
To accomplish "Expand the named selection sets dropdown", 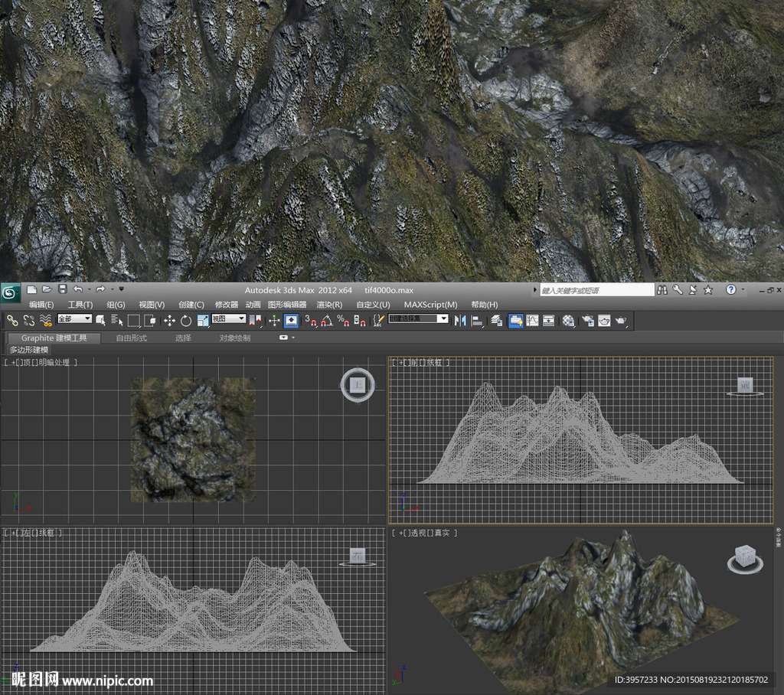I will pyautogui.click(x=443, y=319).
